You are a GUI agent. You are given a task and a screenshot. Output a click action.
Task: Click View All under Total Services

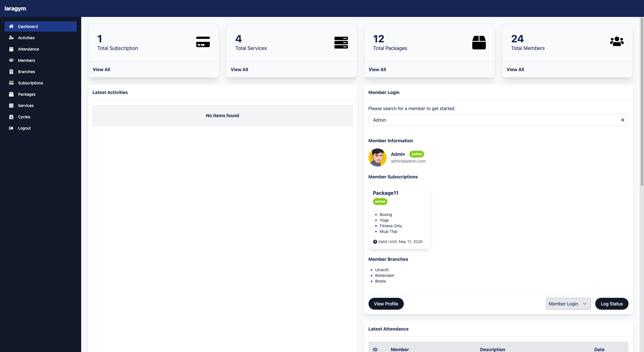(239, 69)
